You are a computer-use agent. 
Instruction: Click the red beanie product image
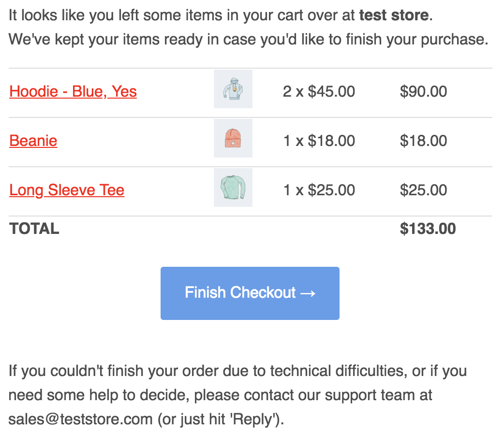click(233, 138)
